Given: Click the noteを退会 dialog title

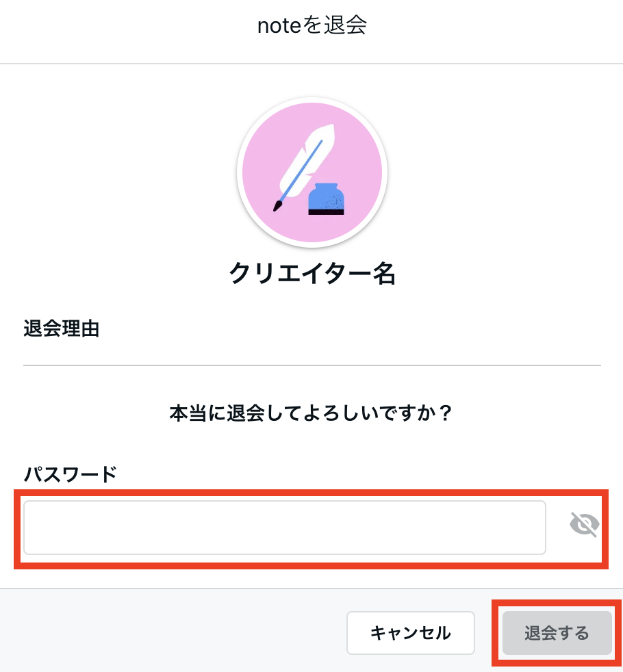Looking at the screenshot, I should pos(312,25).
